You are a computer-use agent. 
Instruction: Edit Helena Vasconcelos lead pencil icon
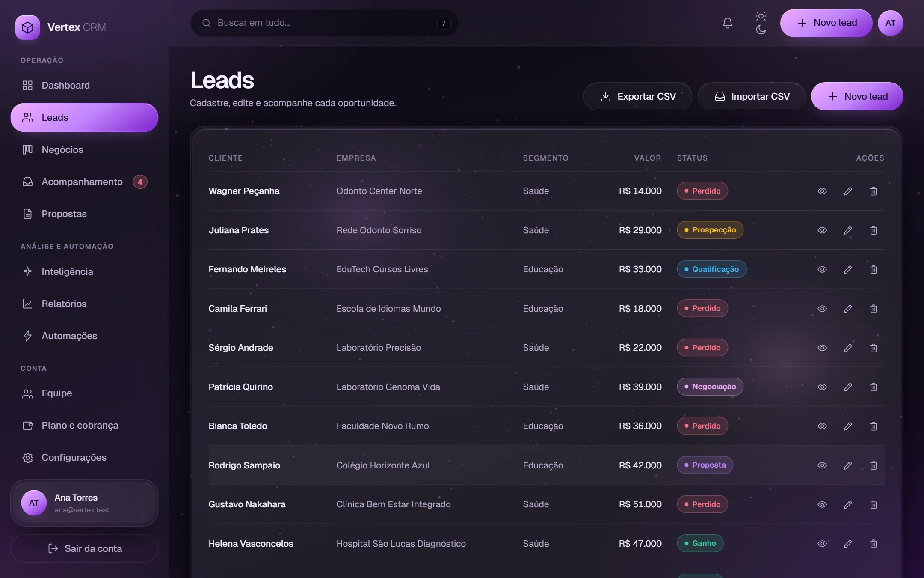click(x=847, y=544)
